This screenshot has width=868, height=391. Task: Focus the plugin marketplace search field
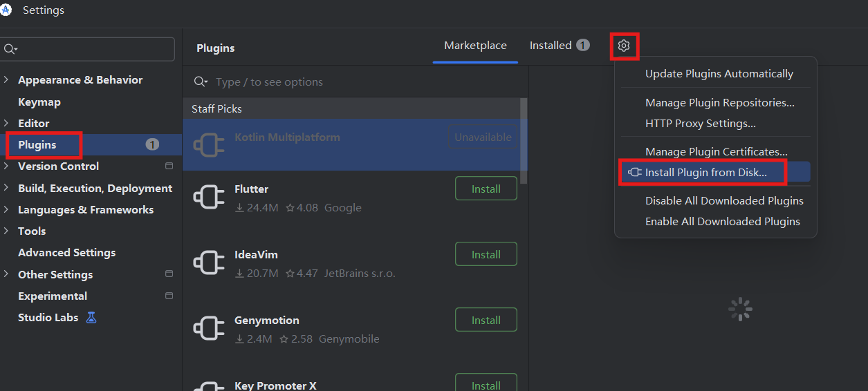(355, 82)
